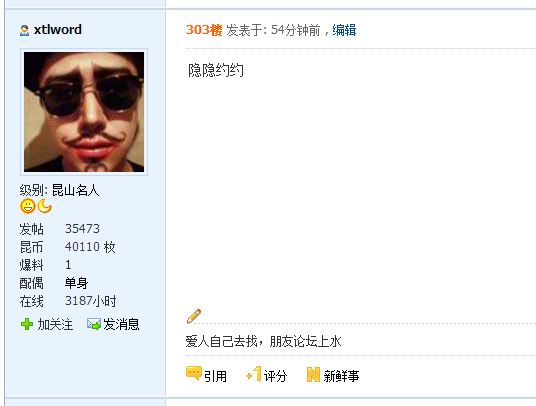The image size is (536, 406).
Task: Click the quote speech bubble icon
Action: click(x=194, y=373)
